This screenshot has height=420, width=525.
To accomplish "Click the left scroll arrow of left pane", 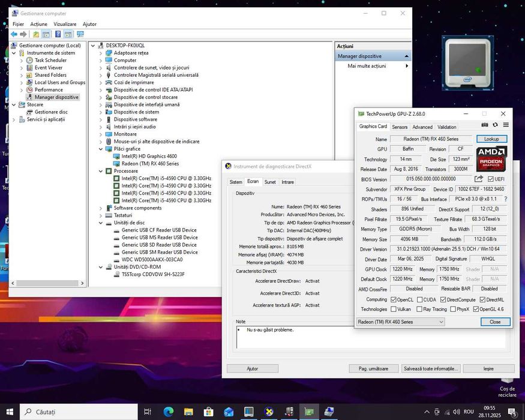I will (13, 283).
